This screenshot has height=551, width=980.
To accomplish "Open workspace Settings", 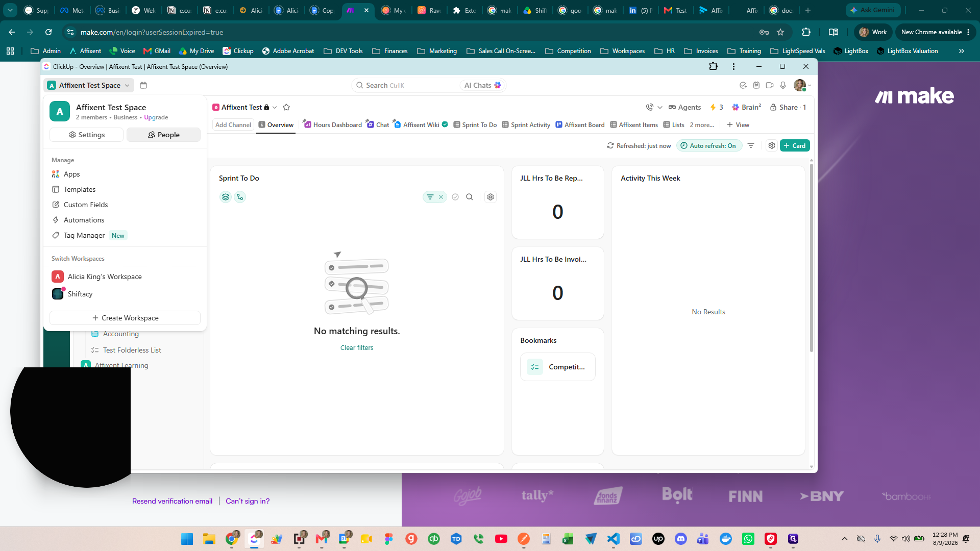I will [86, 135].
